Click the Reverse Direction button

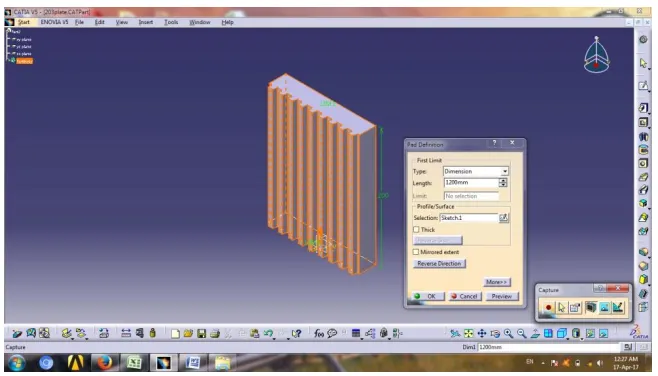click(439, 264)
